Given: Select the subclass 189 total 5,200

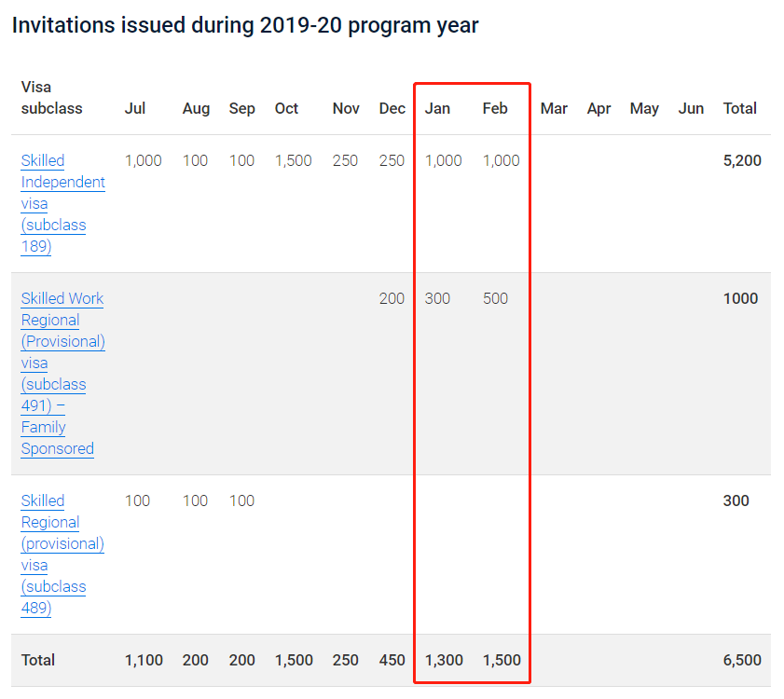Looking at the screenshot, I should (x=742, y=160).
